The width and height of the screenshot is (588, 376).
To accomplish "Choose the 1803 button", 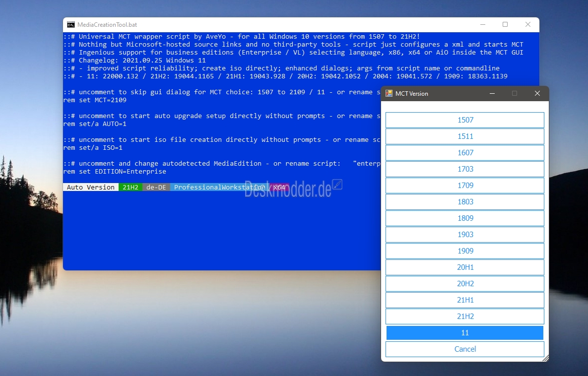I will pyautogui.click(x=464, y=202).
